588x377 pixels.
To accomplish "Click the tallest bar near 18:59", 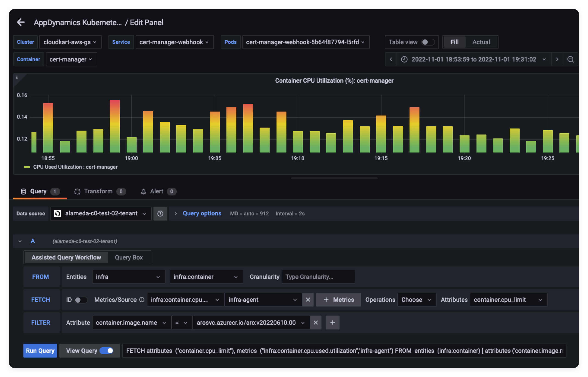I will click(115, 126).
